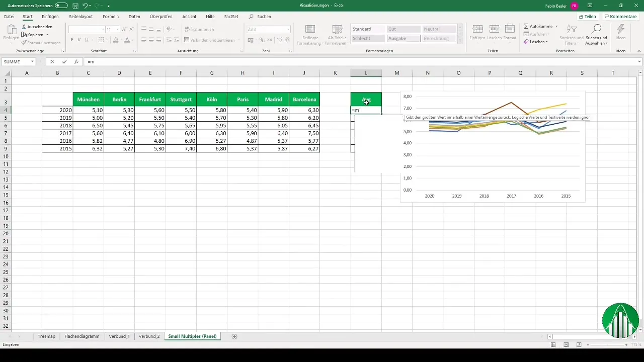Open the Quick Access Toolbar customize dropdown
This screenshot has height=362, width=644.
click(x=109, y=6)
